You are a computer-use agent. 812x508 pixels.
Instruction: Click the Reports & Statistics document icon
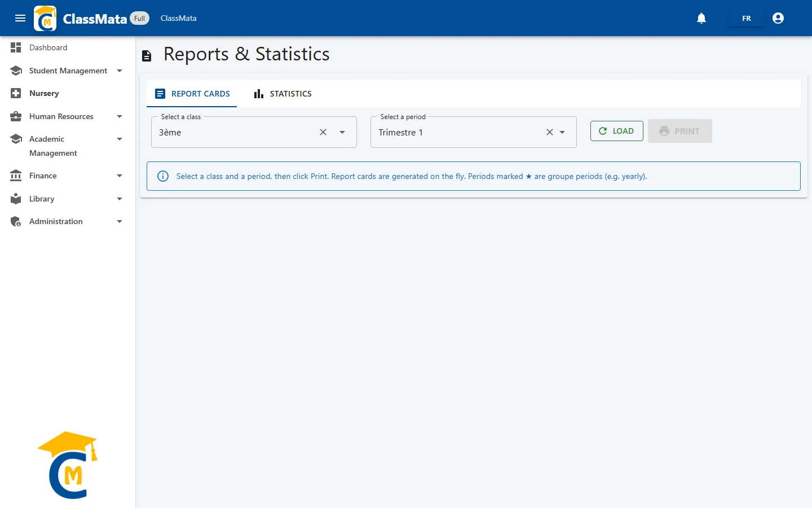point(147,55)
